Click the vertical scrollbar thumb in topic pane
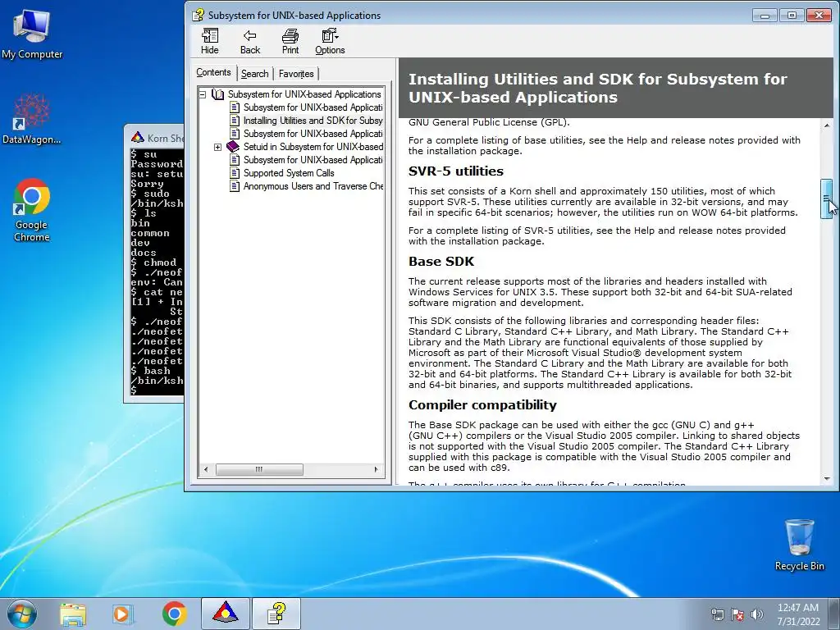The height and width of the screenshot is (630, 840). pos(827,199)
